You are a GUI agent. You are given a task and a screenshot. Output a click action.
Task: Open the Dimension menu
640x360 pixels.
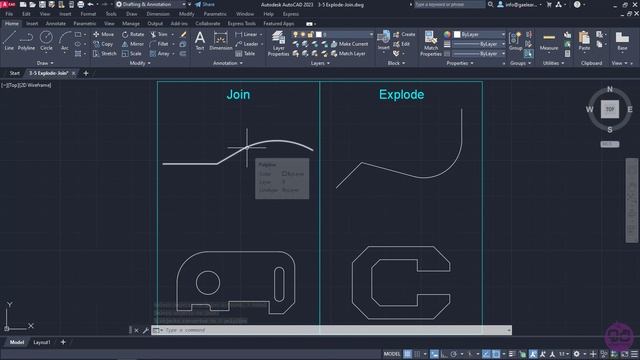click(158, 14)
